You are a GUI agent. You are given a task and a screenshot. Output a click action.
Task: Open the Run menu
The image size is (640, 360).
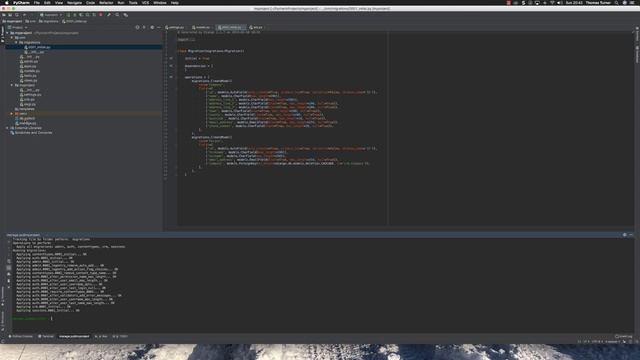[121, 2]
